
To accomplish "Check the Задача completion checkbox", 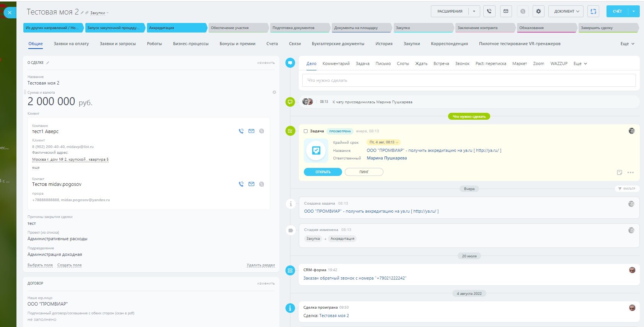I will tap(306, 131).
